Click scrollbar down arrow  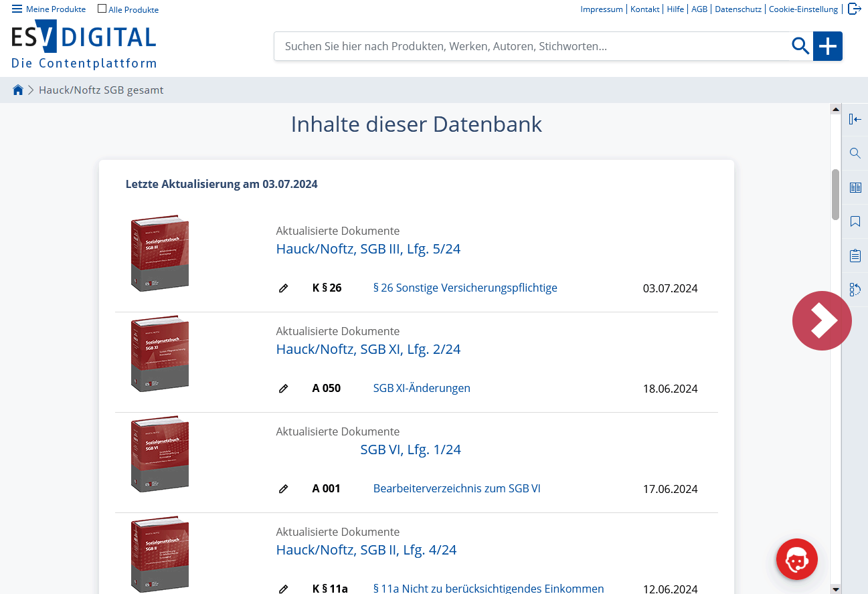pyautogui.click(x=835, y=589)
